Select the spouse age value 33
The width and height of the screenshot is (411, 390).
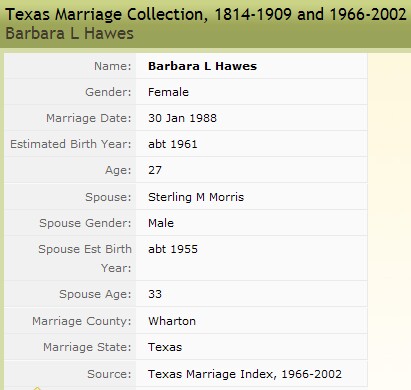155,294
